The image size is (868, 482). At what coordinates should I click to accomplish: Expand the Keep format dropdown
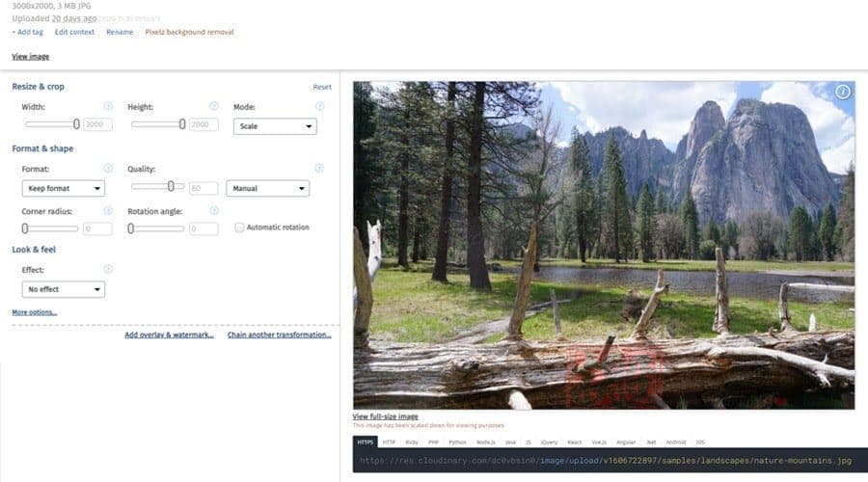pyautogui.click(x=63, y=188)
